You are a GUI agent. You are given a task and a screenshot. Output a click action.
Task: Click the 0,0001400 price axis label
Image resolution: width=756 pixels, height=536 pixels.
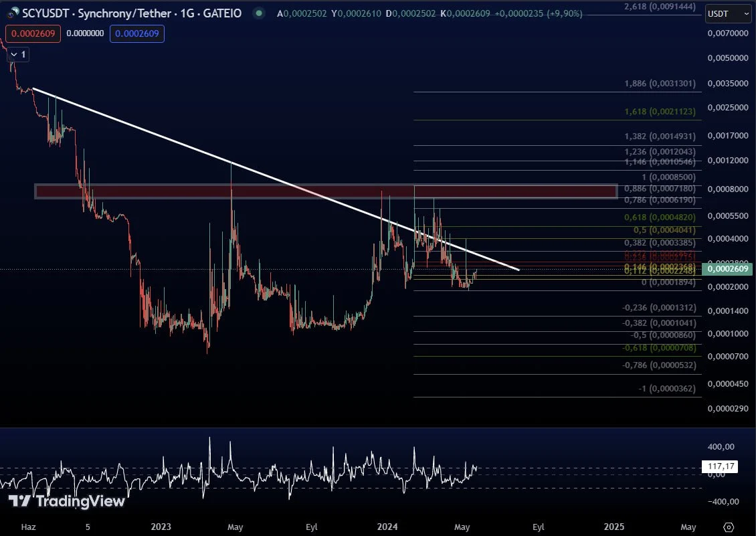728,310
